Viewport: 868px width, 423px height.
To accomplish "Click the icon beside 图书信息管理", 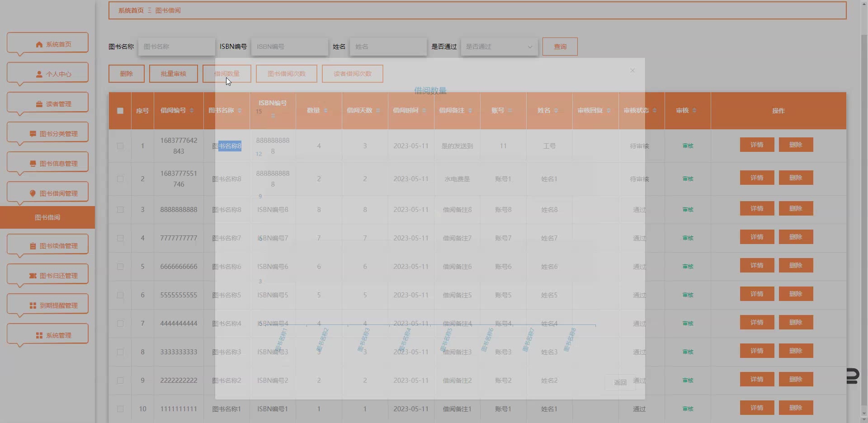I will (33, 164).
